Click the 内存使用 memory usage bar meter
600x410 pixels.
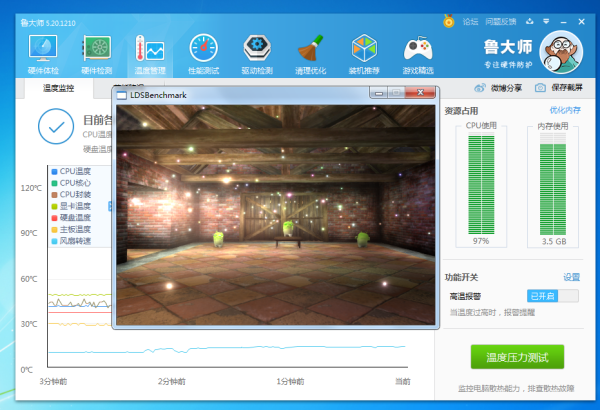(x=553, y=184)
